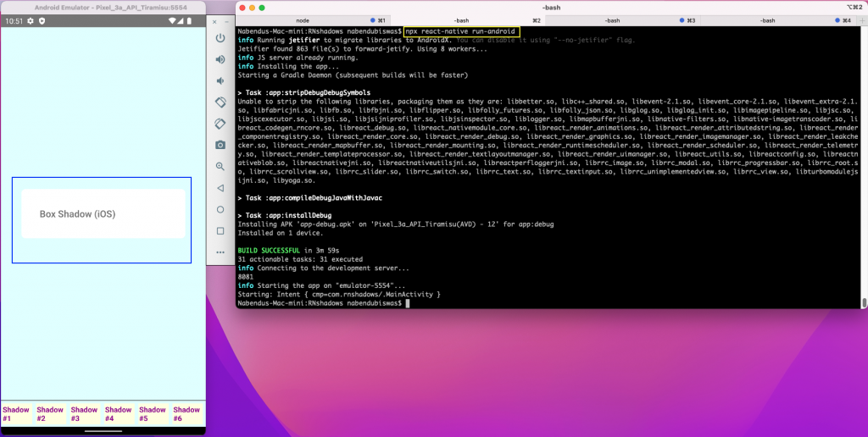Tap the shield icon in Android status bar
The image size is (868, 437).
(x=42, y=20)
